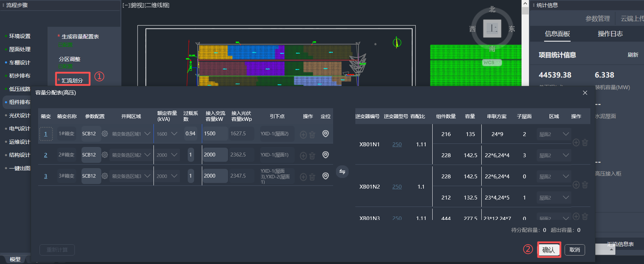Viewport: 644px width, 264px height.
Task: Click the 取消 button
Action: point(574,250)
